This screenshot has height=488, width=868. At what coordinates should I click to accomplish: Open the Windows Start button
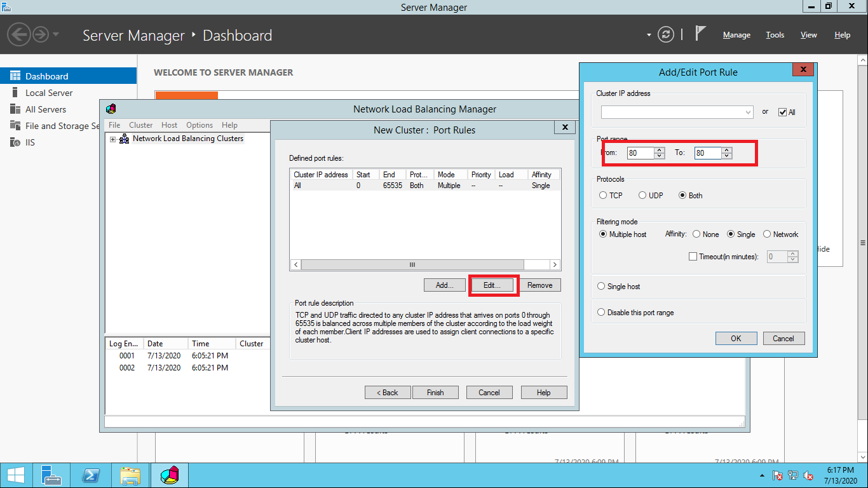point(16,475)
